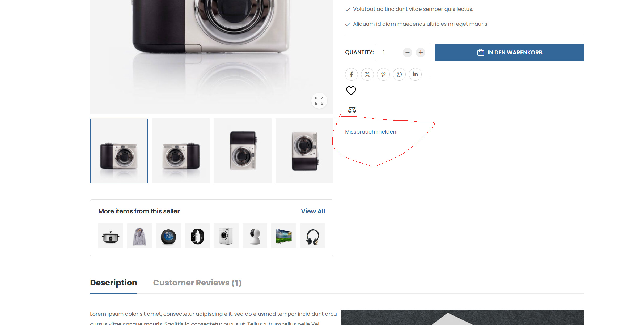Viewport: 644px width, 325px height.
Task: Select first camera thumbnail image
Action: 119,151
